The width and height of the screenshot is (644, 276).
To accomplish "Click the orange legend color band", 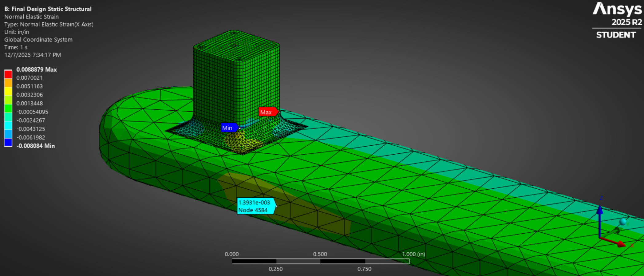I will coord(8,83).
